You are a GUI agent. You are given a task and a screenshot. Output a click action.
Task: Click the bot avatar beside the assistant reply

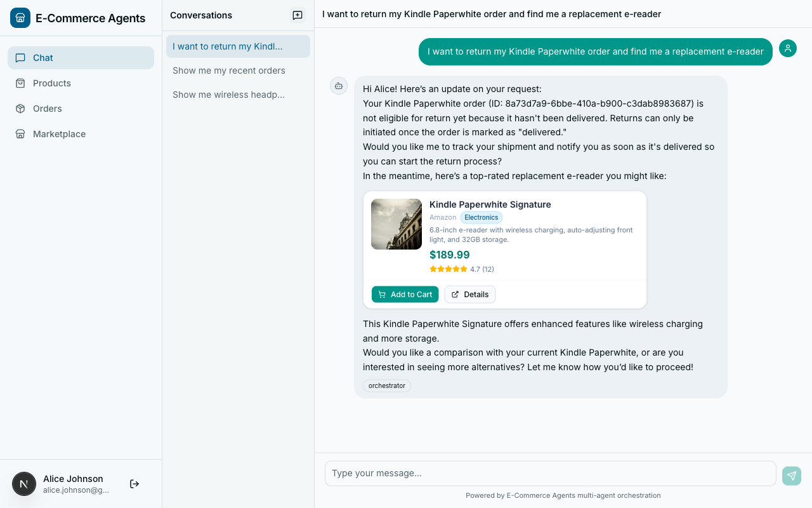338,86
